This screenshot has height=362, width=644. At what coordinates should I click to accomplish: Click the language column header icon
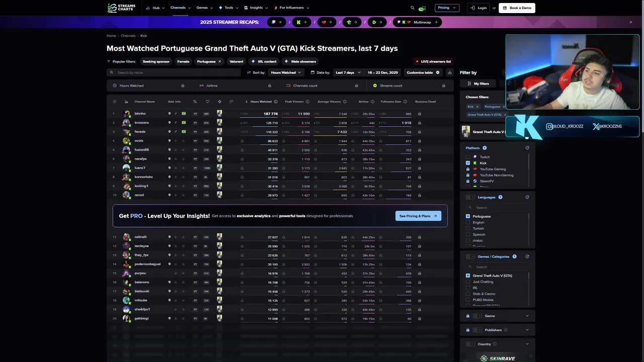click(x=195, y=102)
